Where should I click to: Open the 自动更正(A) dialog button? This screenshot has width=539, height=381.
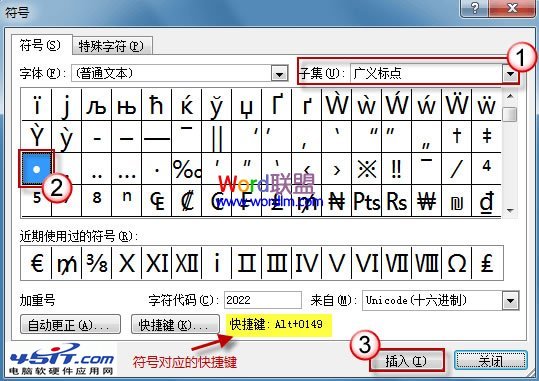point(70,324)
